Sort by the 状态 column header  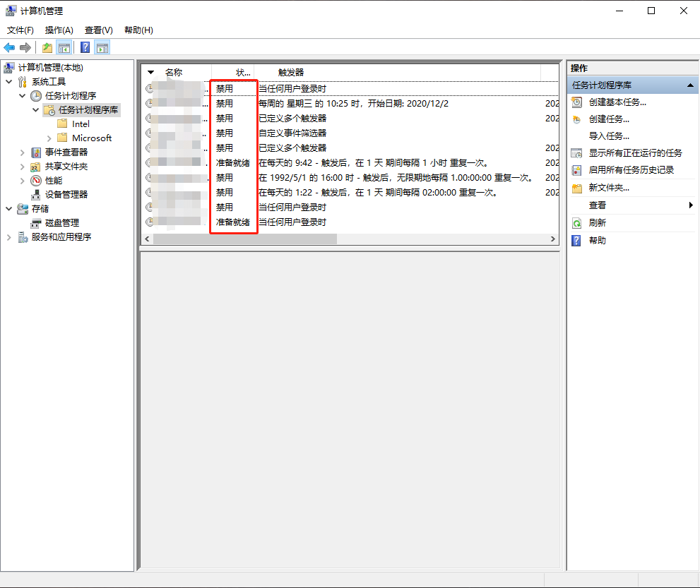pos(233,72)
